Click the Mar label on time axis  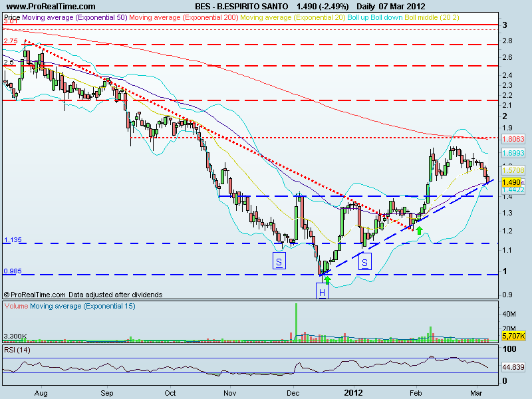pos(476,393)
